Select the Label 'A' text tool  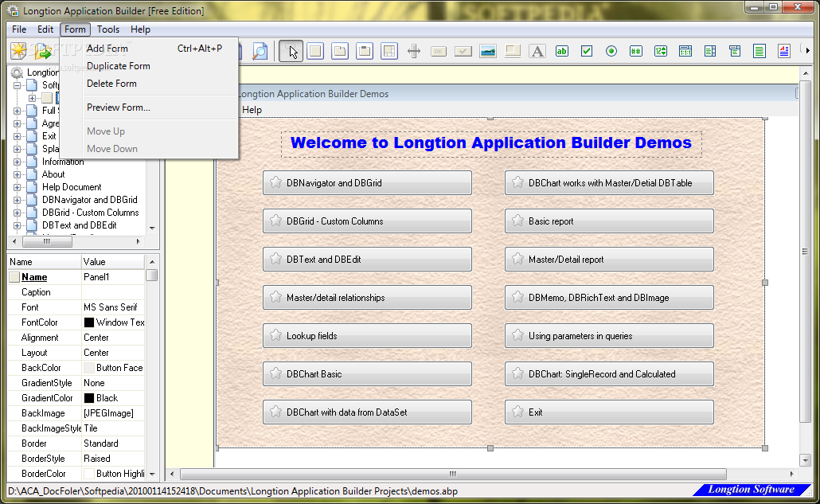(x=537, y=51)
